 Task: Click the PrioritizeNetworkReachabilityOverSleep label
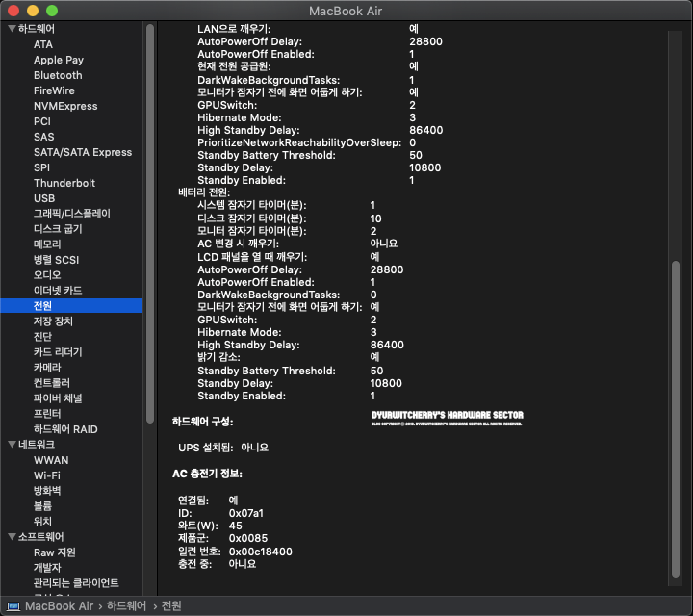click(299, 142)
